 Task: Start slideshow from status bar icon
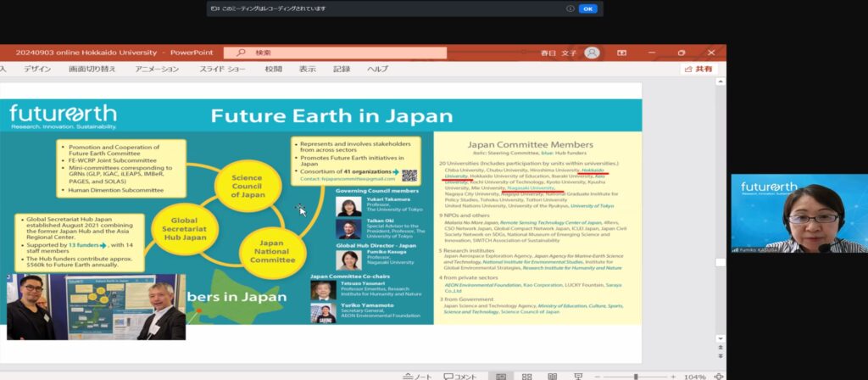[577, 376]
